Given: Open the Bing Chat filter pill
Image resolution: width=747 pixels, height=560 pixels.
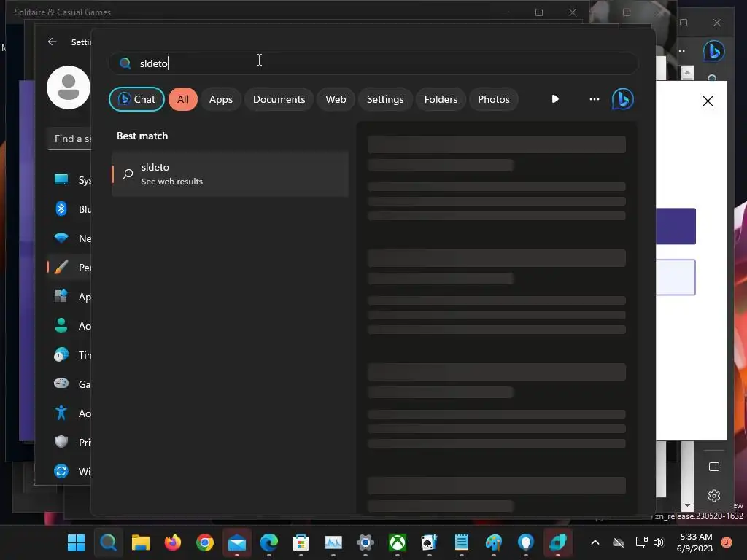Looking at the screenshot, I should (x=136, y=99).
